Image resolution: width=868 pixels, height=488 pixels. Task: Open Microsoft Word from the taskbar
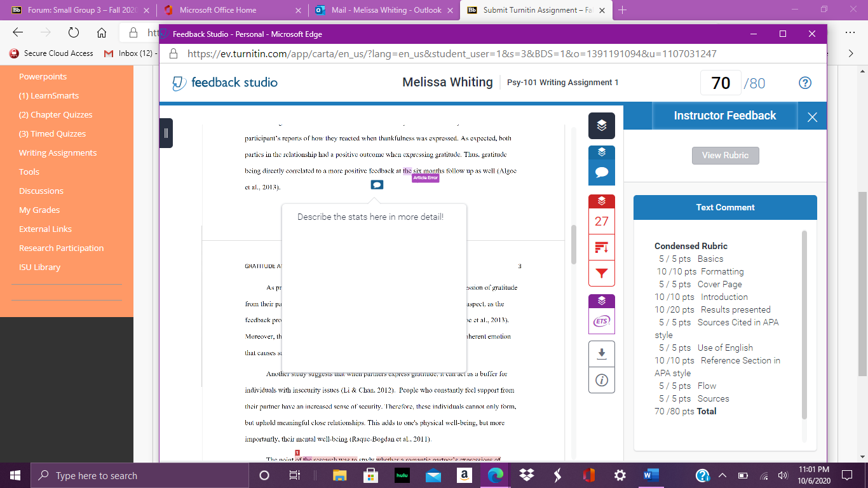pyautogui.click(x=651, y=475)
